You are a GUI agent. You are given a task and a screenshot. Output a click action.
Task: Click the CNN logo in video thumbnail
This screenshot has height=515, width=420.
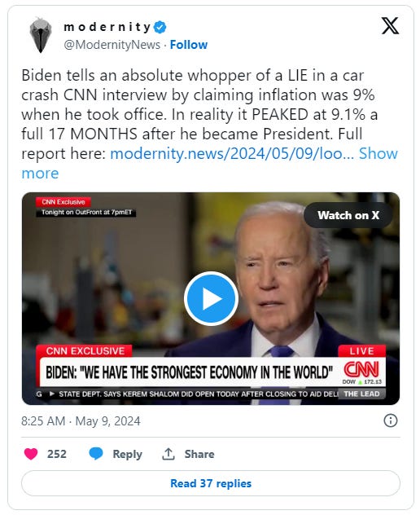pyautogui.click(x=361, y=369)
